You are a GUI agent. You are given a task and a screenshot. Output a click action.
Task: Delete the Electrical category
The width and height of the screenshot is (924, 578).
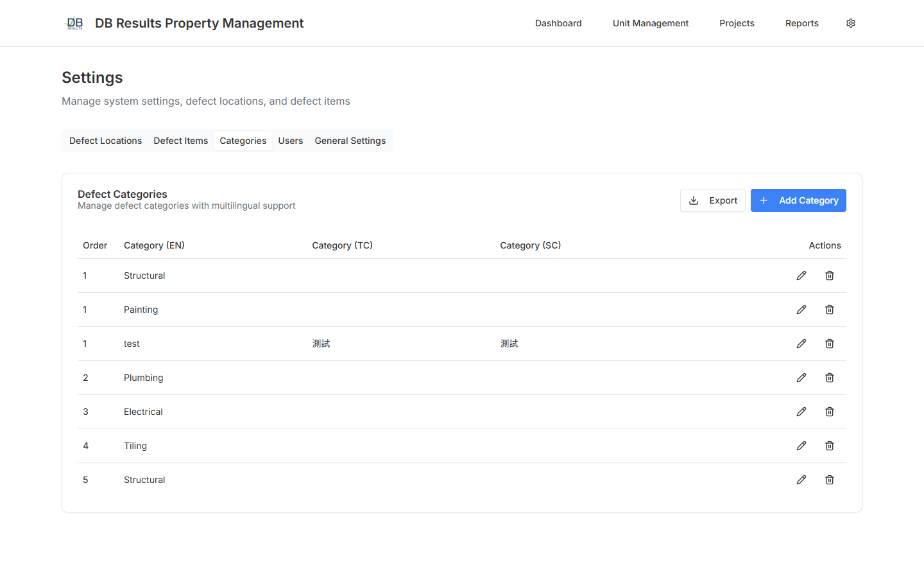click(x=830, y=412)
